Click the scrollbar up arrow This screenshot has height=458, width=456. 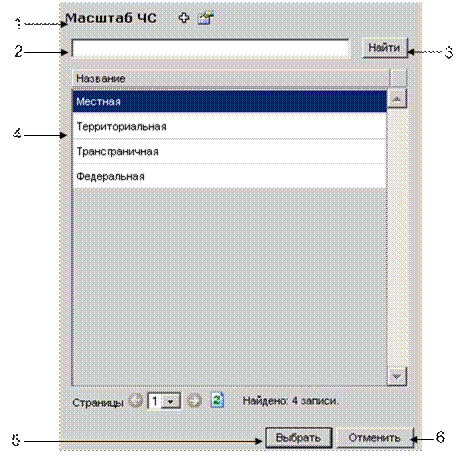pyautogui.click(x=397, y=99)
